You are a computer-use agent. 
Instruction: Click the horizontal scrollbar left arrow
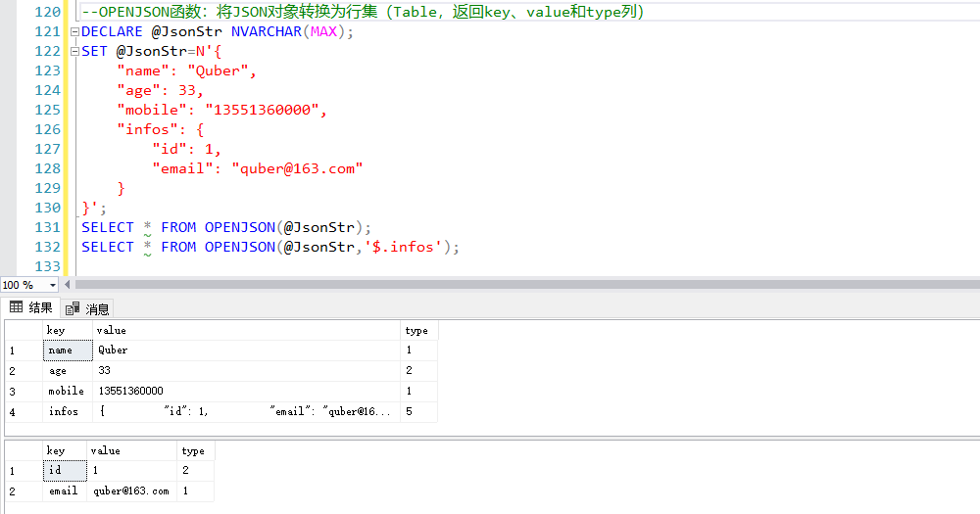point(67,285)
